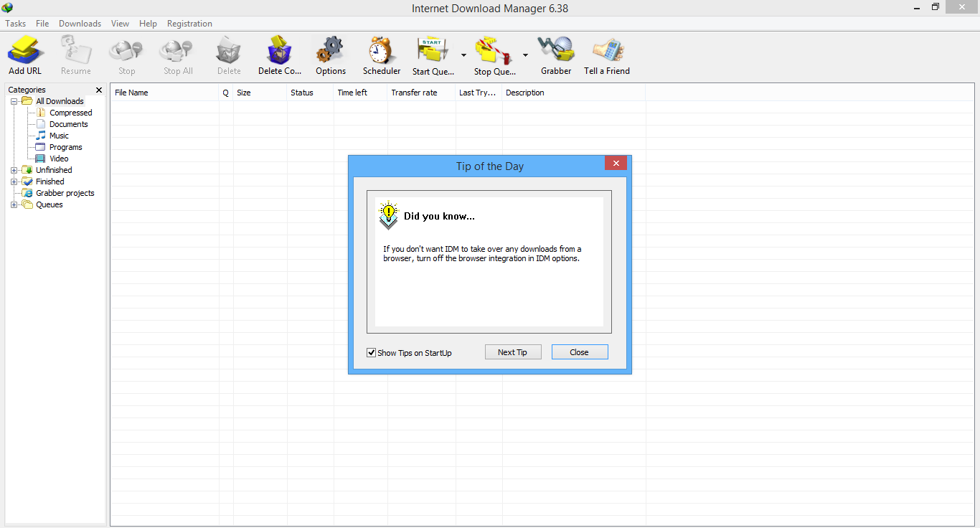Click the Documents category icon
This screenshot has width=980, height=528.
click(41, 124)
